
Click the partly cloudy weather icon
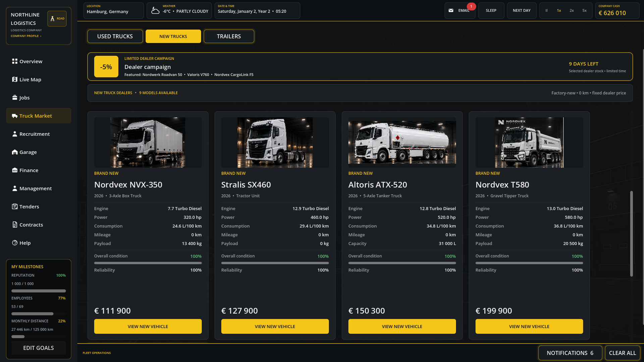(155, 11)
